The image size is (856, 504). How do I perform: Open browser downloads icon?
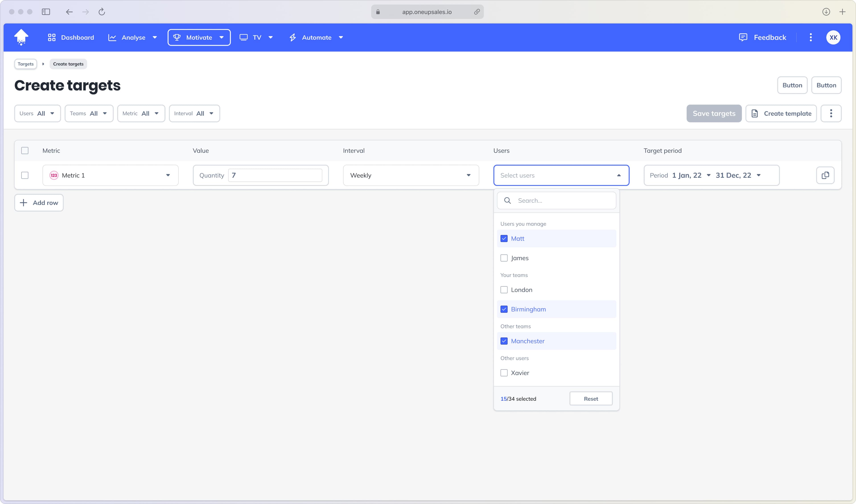(826, 12)
